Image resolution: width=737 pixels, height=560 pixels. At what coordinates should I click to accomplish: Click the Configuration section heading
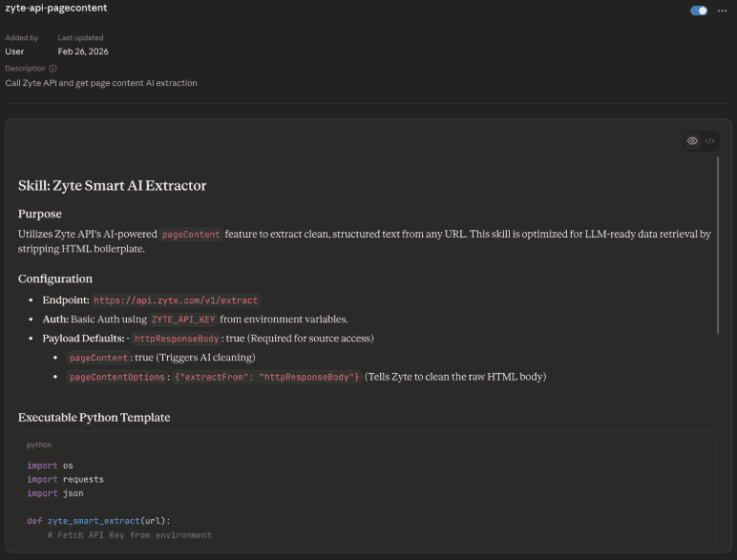pos(55,279)
